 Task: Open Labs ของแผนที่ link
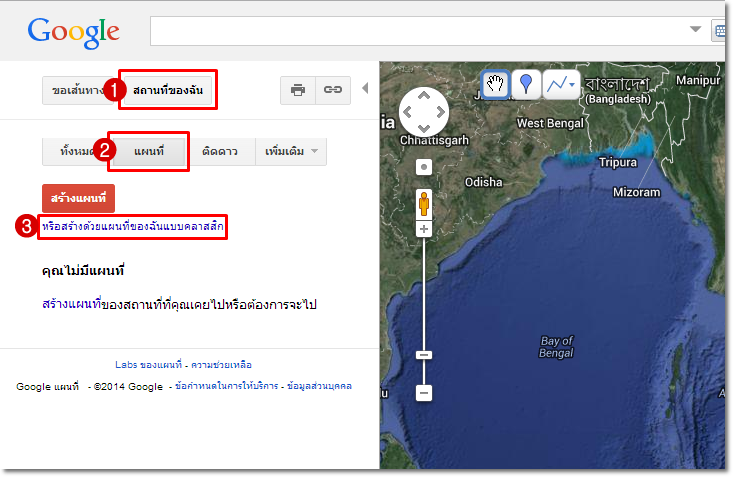click(x=148, y=365)
